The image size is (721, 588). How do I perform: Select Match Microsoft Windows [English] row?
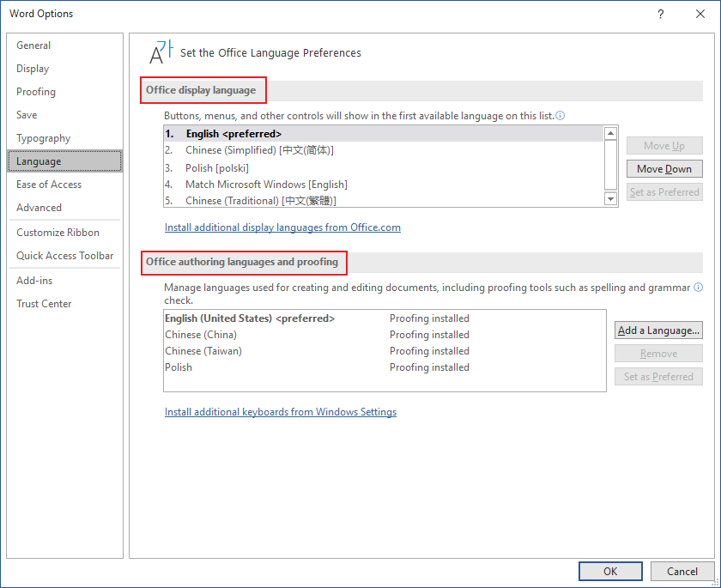[x=384, y=185]
